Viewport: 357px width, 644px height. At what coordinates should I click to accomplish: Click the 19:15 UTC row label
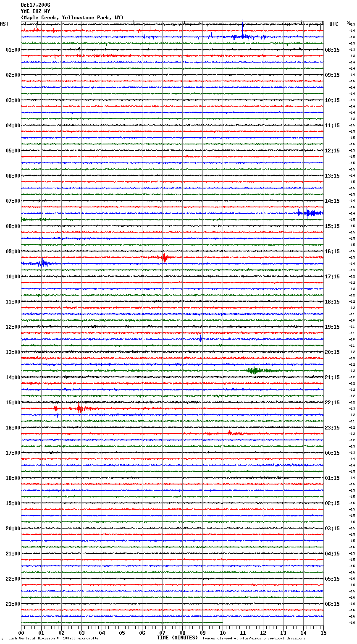(332, 327)
